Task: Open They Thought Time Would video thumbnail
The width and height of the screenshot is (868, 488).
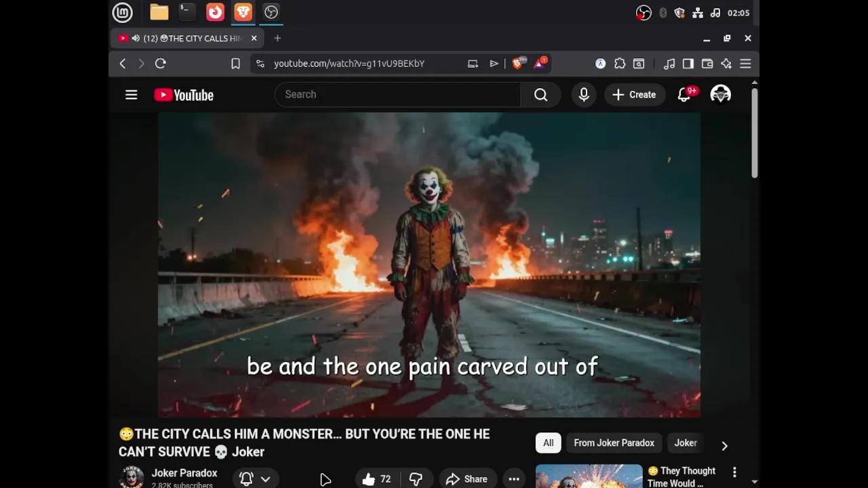Action: (x=589, y=476)
